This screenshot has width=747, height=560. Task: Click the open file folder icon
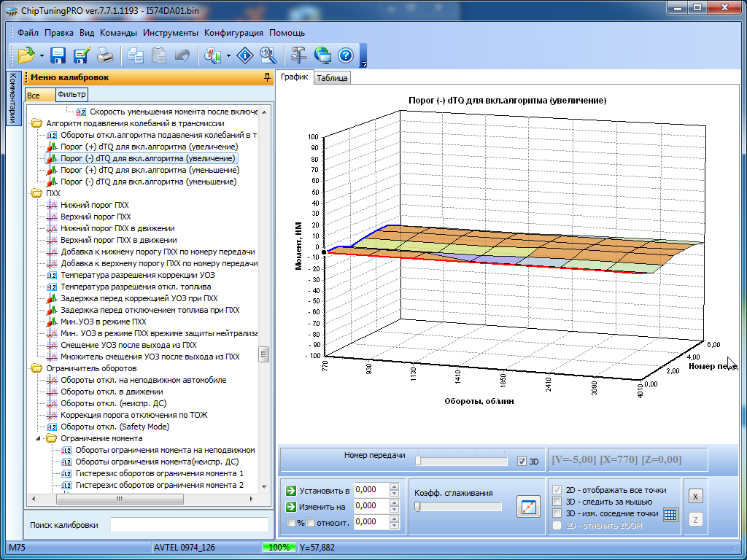click(x=26, y=55)
